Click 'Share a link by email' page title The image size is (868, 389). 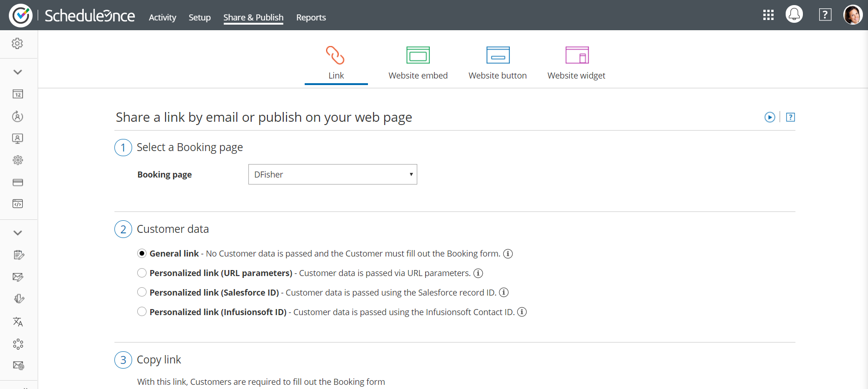tap(264, 117)
